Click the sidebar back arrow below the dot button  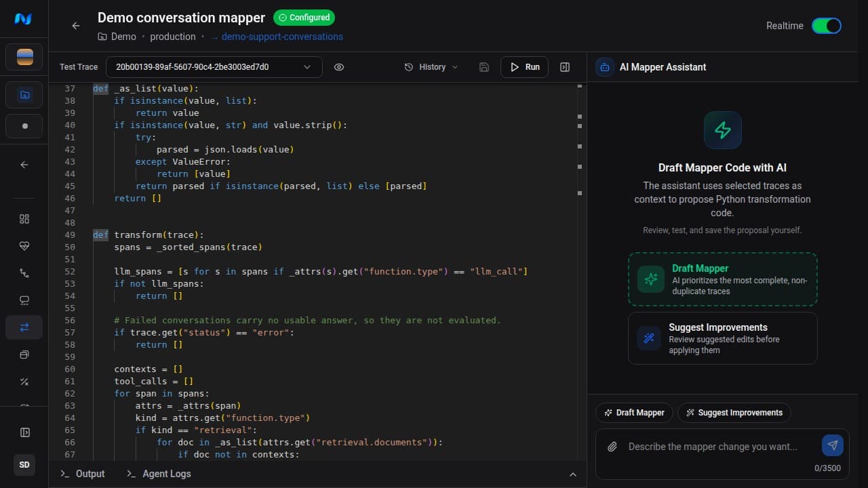[24, 165]
